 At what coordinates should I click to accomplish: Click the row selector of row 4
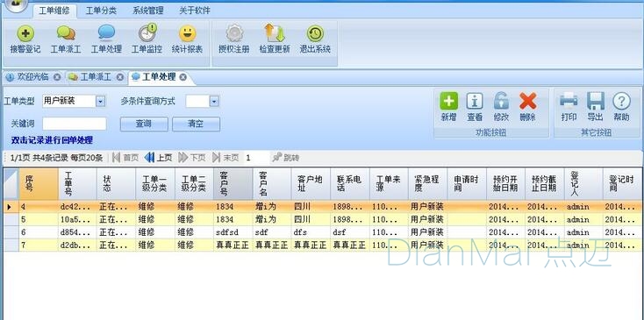point(11,207)
